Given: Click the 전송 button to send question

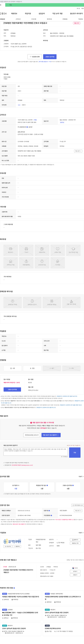Looking at the screenshot, I should pos(75,453).
